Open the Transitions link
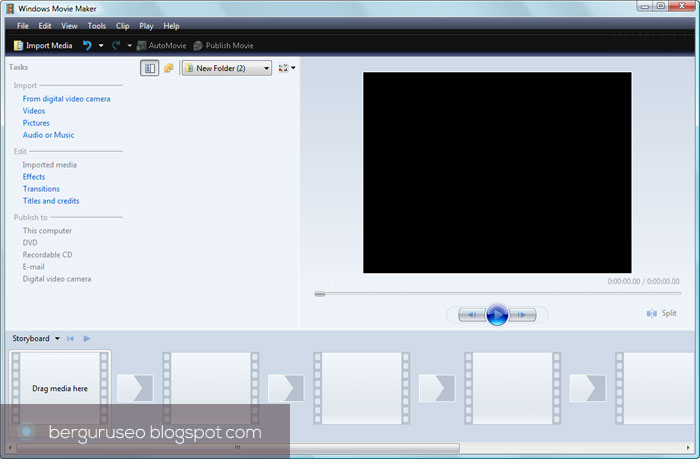The image size is (700, 459). tap(41, 189)
